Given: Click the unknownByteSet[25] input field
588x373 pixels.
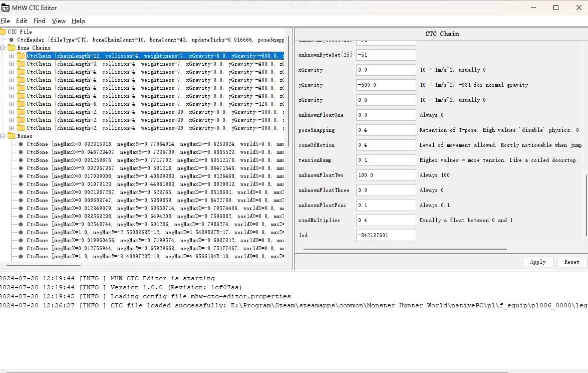Looking at the screenshot, I should click(386, 55).
